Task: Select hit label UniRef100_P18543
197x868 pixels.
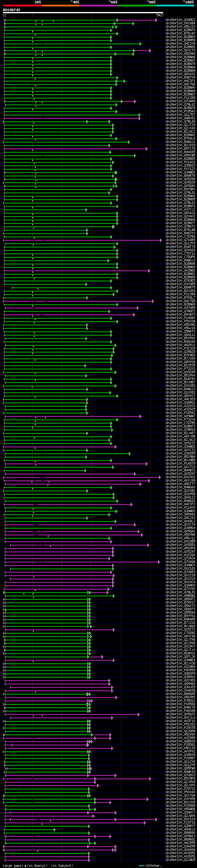Action: [x=180, y=111]
